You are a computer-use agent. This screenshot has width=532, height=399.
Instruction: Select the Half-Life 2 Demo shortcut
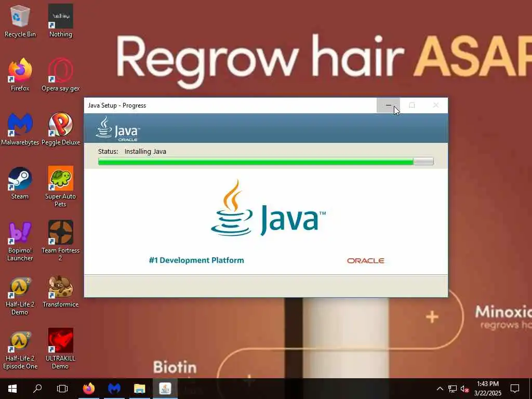pos(20,295)
